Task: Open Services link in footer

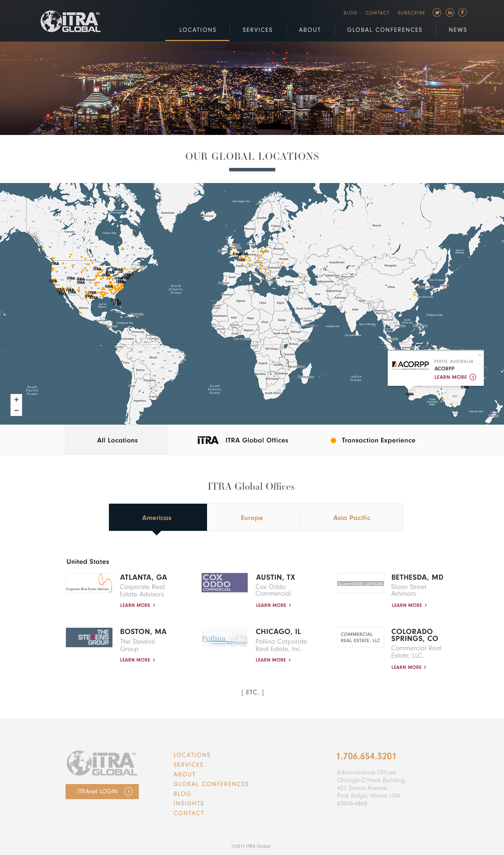Action: (188, 765)
